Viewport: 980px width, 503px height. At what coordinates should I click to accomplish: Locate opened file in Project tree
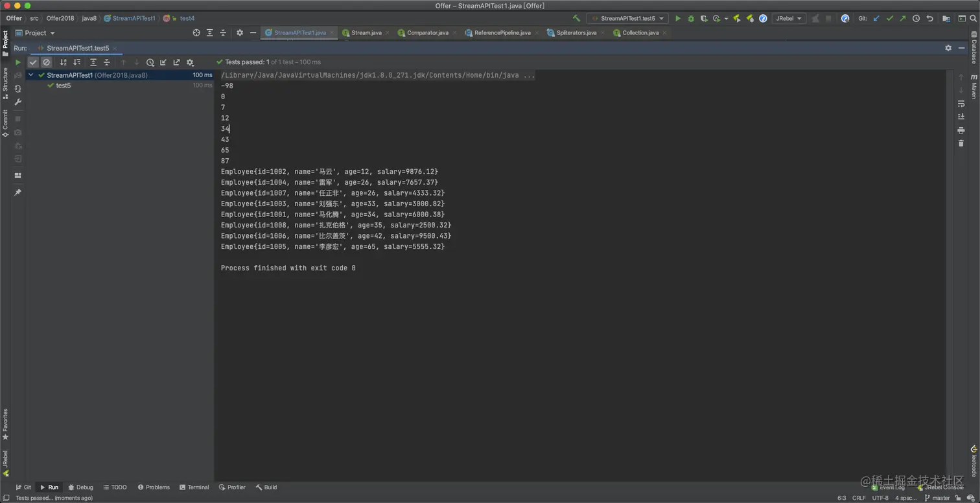tap(196, 33)
